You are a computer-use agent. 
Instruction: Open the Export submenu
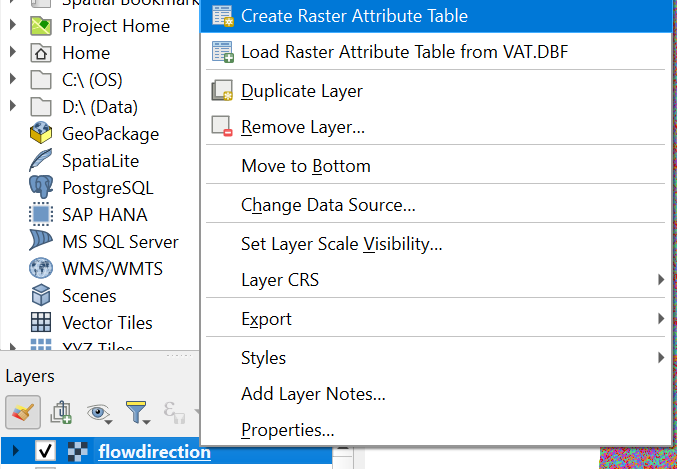point(436,319)
